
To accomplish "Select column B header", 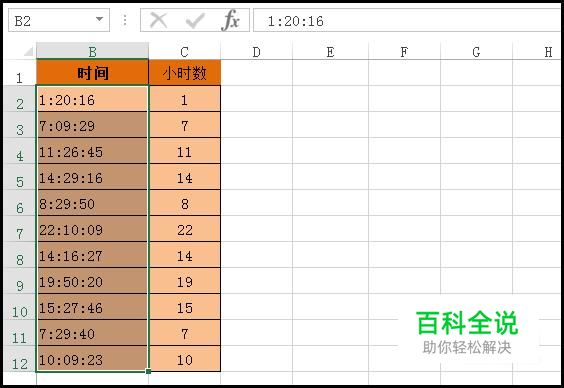I will tap(92, 51).
